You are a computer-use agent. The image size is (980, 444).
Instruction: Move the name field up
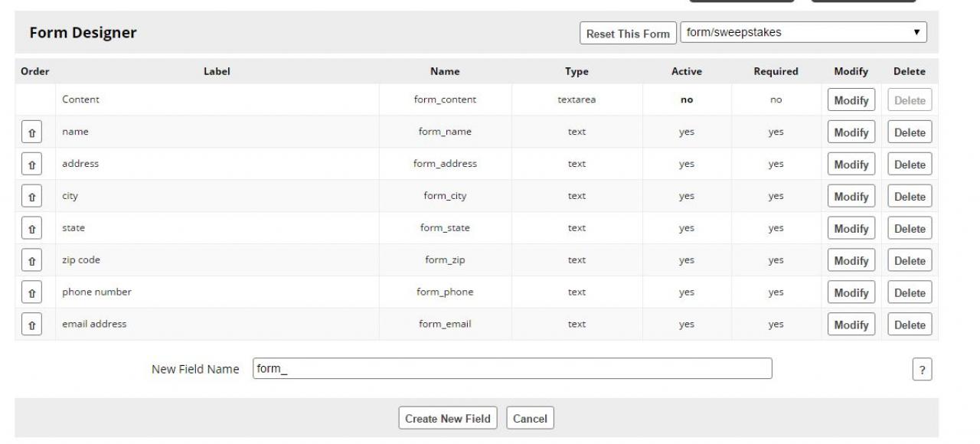tap(31, 132)
